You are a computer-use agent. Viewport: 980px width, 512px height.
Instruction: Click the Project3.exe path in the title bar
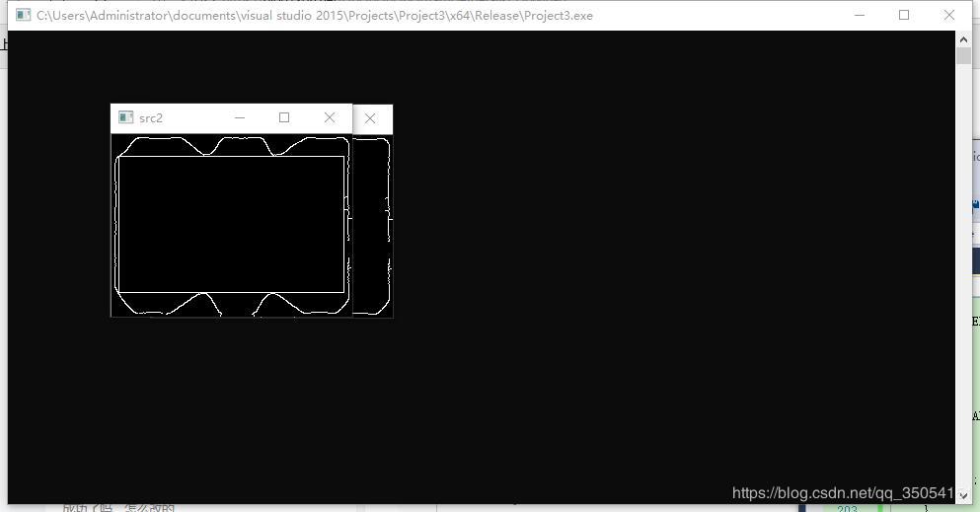pos(315,16)
